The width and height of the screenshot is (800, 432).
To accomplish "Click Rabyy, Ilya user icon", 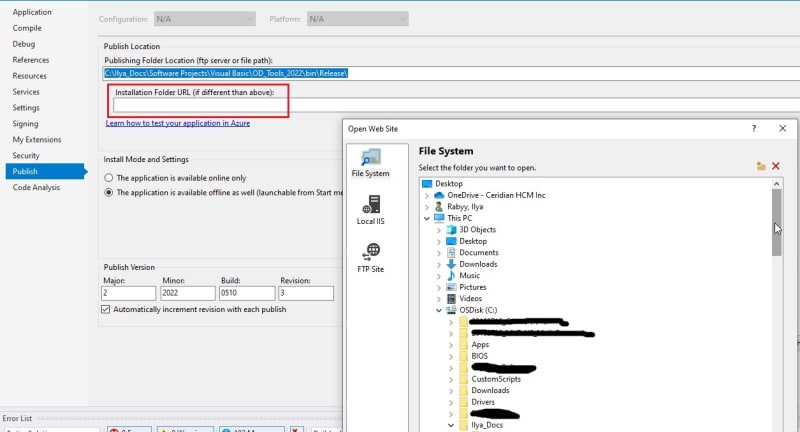I will click(x=439, y=207).
